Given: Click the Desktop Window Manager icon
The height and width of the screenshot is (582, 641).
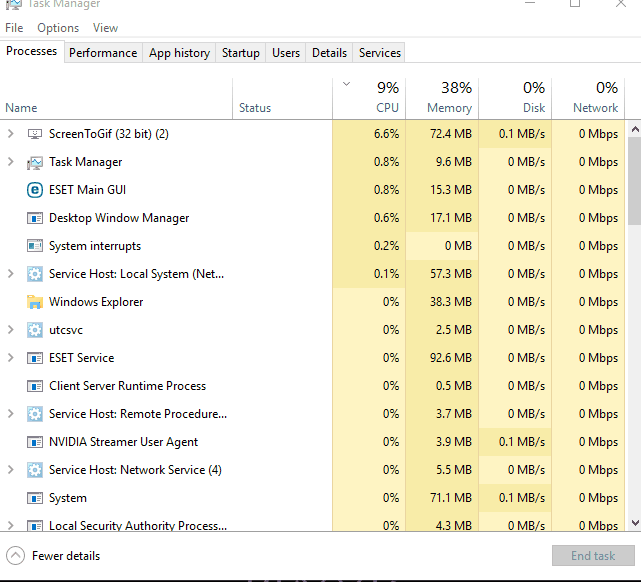Looking at the screenshot, I should tap(35, 218).
